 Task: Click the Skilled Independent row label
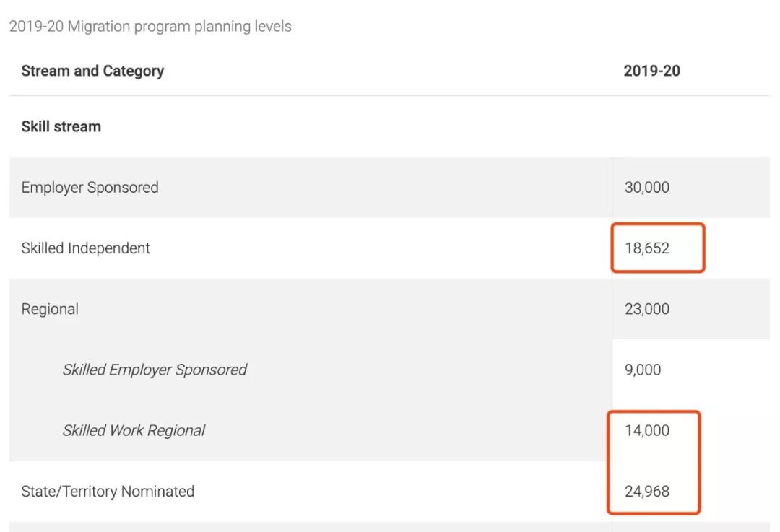click(x=86, y=248)
